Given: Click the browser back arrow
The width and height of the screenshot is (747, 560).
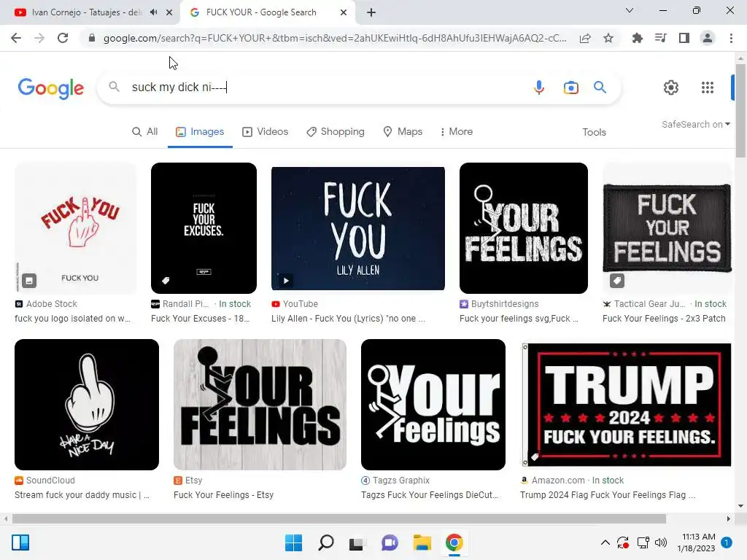Looking at the screenshot, I should pyautogui.click(x=16, y=38).
